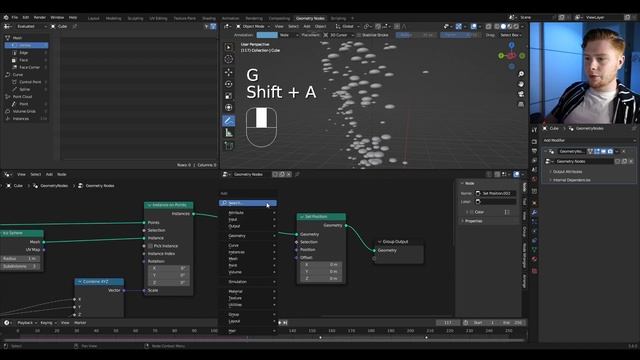The image size is (640, 360).
Task: Toggle node editor overlays button
Action: click(x=516, y=174)
